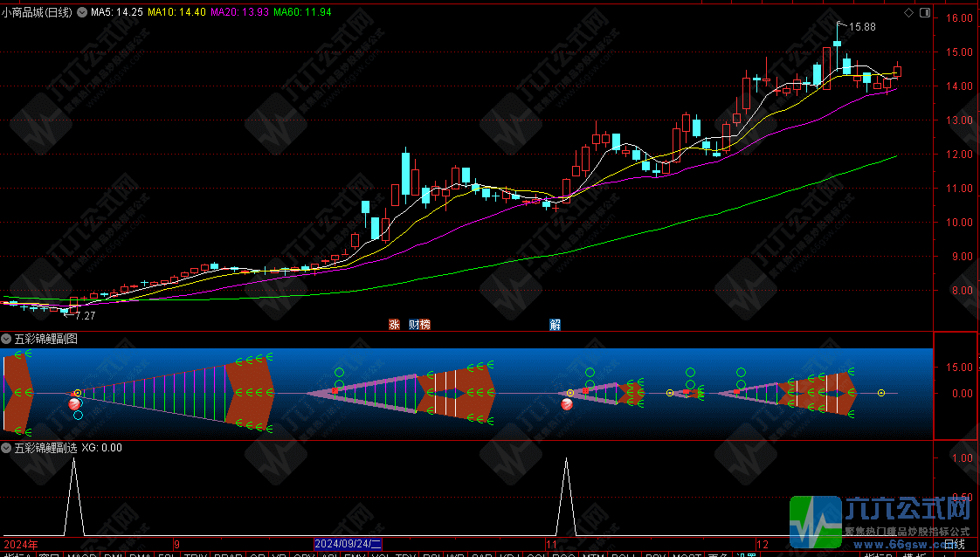Viewport: 980px width, 557px height.
Task: Click the 涨 event marker icon
Action: point(394,325)
